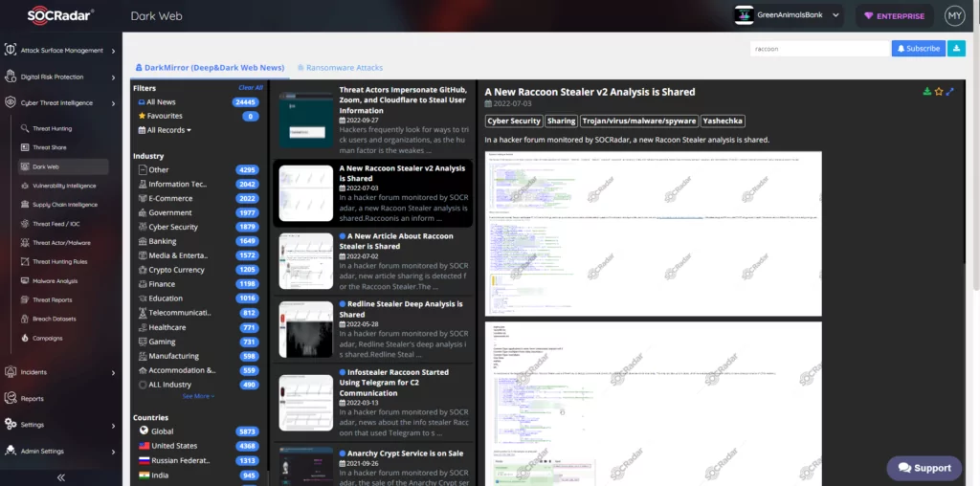The height and width of the screenshot is (486, 980).
Task: Expand See More industries link
Action: pyautogui.click(x=198, y=396)
